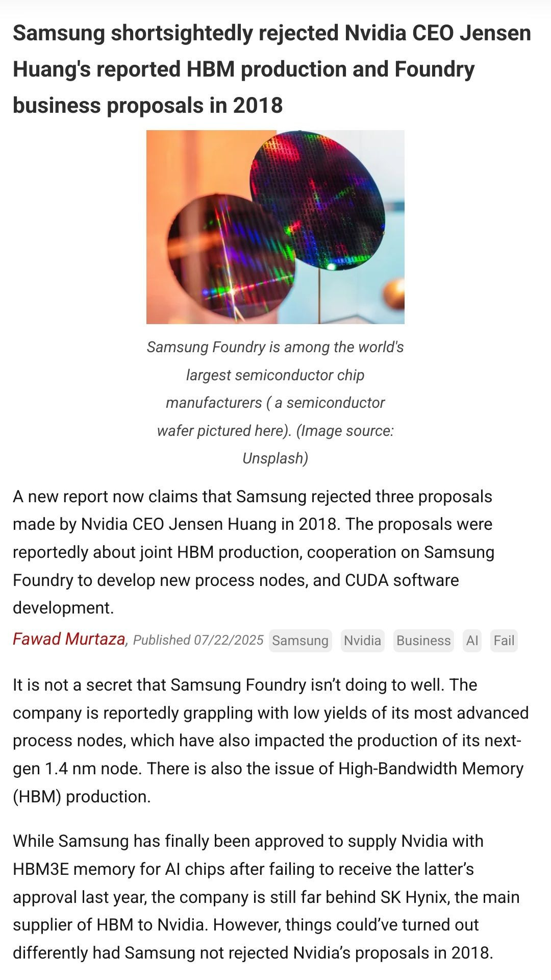This screenshot has height=980, width=551.
Task: Click the Unsplash image source text
Action: coord(275,458)
